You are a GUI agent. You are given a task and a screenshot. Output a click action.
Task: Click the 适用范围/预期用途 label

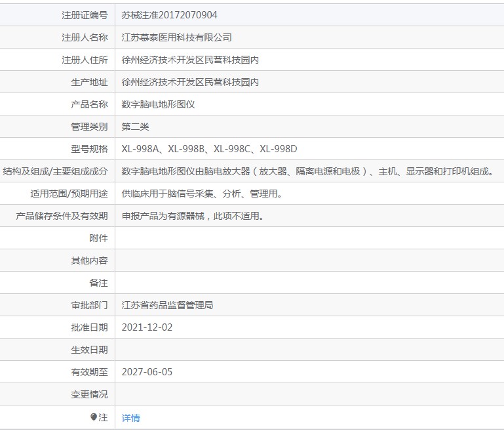coord(69,194)
